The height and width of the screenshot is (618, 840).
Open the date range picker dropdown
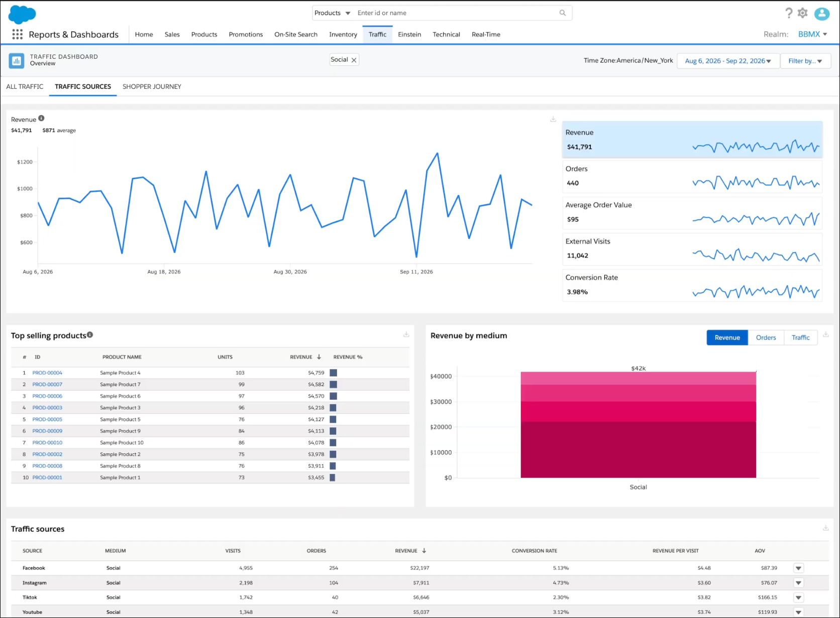728,61
